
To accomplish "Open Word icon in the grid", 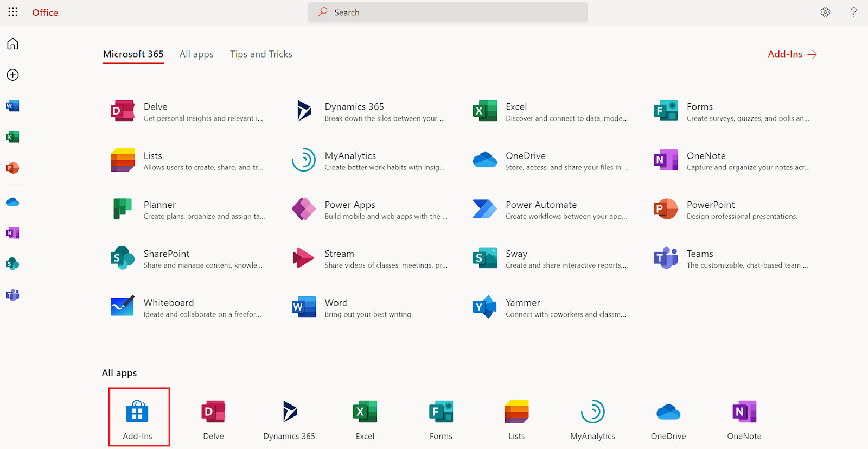I will point(304,307).
